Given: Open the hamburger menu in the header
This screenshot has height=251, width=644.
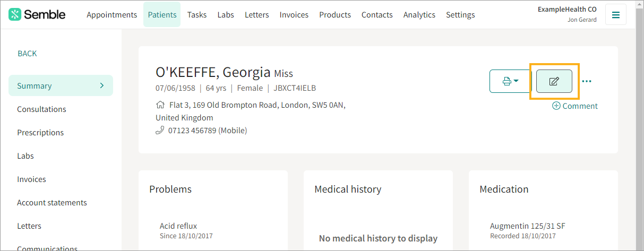Looking at the screenshot, I should 616,15.
